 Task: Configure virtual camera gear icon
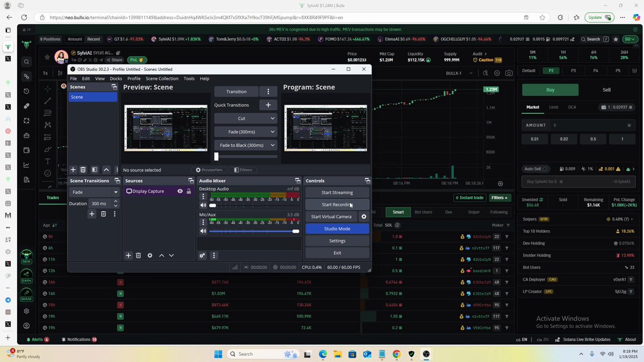363,217
